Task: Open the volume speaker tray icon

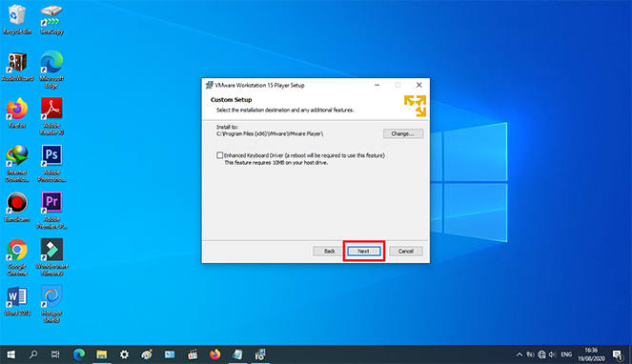Action: 552,354
